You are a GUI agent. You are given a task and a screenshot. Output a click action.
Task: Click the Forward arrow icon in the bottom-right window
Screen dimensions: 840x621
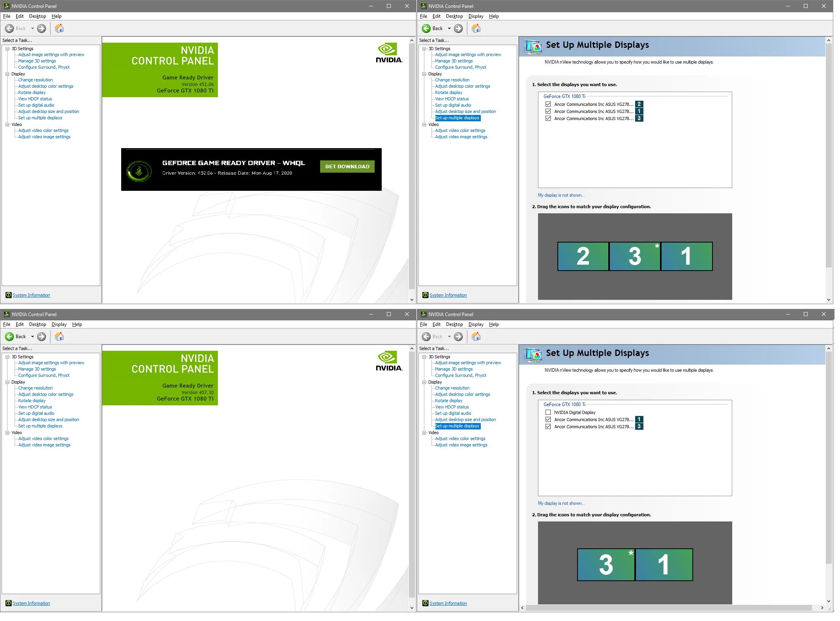[458, 337]
